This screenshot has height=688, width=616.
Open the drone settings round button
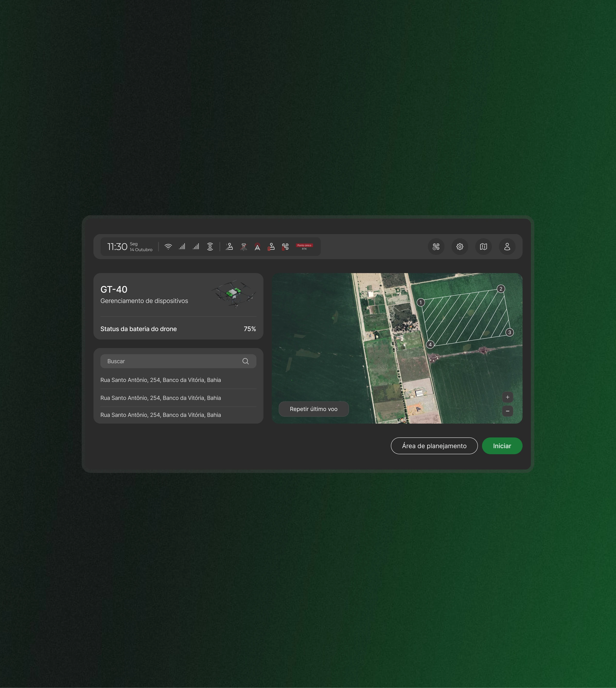tap(436, 247)
